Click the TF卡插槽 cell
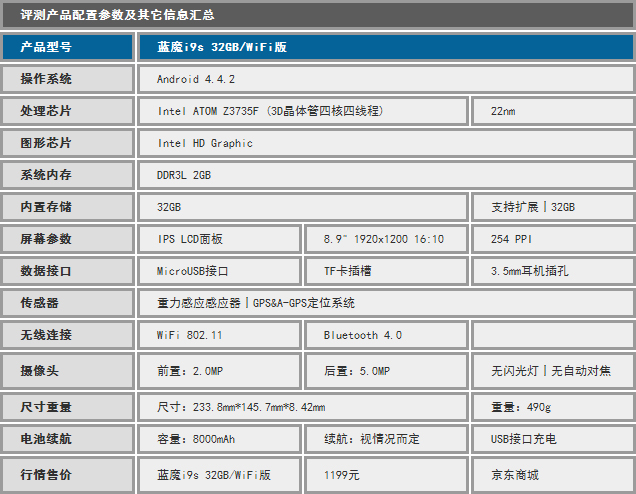 click(x=386, y=271)
